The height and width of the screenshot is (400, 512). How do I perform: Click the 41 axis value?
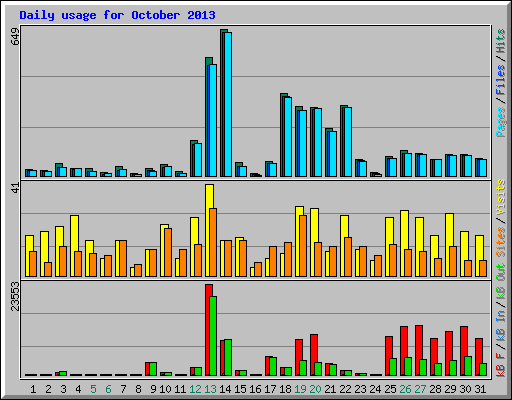pyautogui.click(x=15, y=188)
